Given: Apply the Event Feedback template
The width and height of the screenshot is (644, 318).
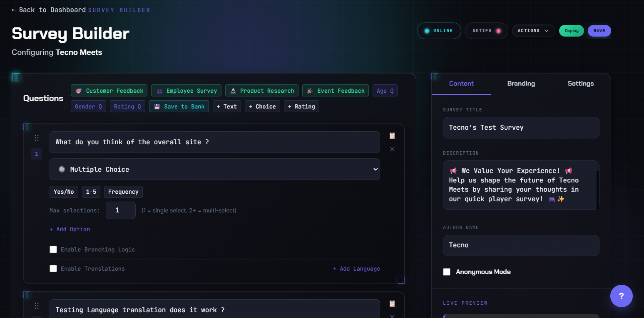Looking at the screenshot, I should (336, 91).
